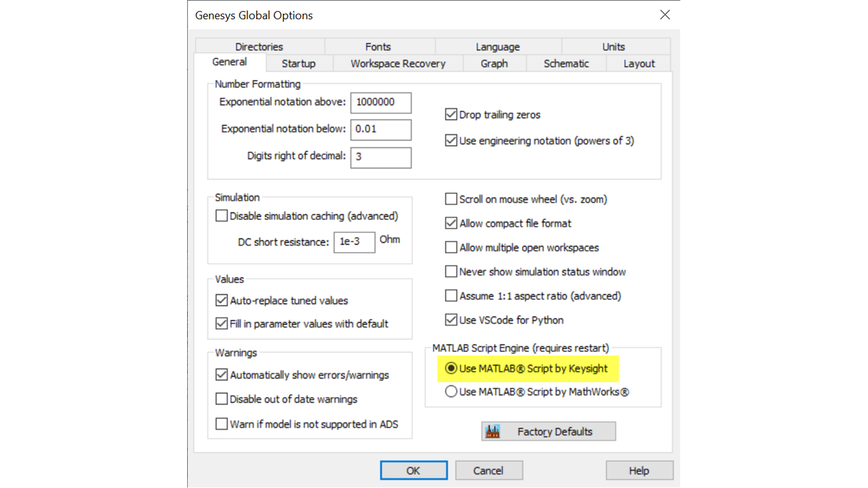The width and height of the screenshot is (868, 488).
Task: Enable Scroll on mouse wheel option
Action: [x=451, y=199]
